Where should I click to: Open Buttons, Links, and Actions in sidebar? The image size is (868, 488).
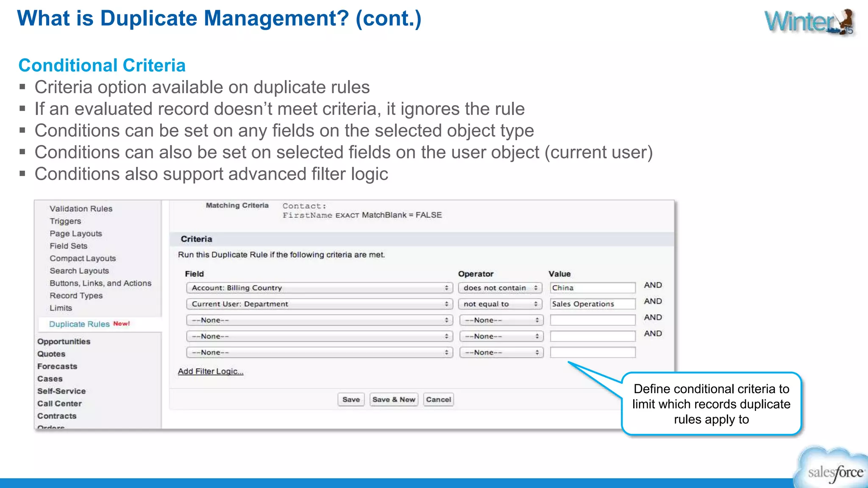click(x=100, y=283)
